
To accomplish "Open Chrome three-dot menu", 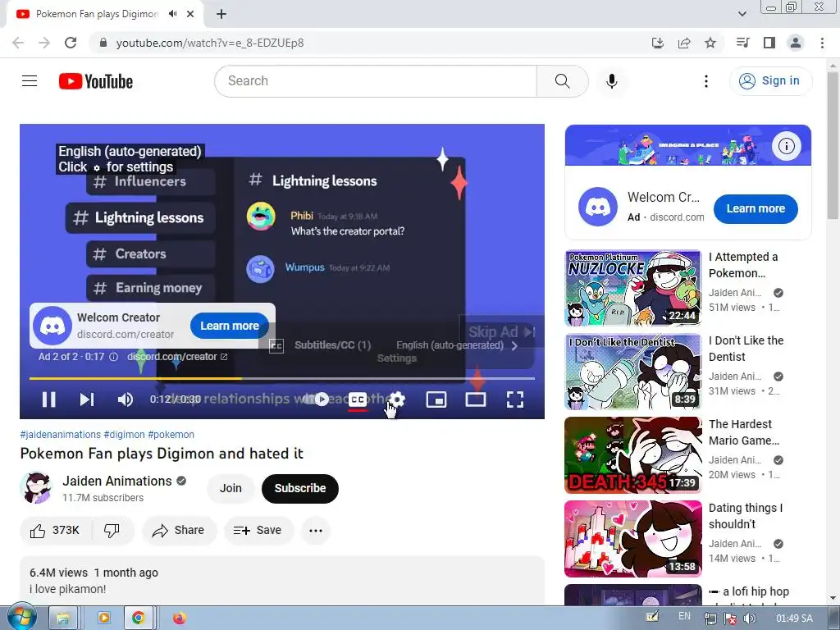I will (822, 43).
